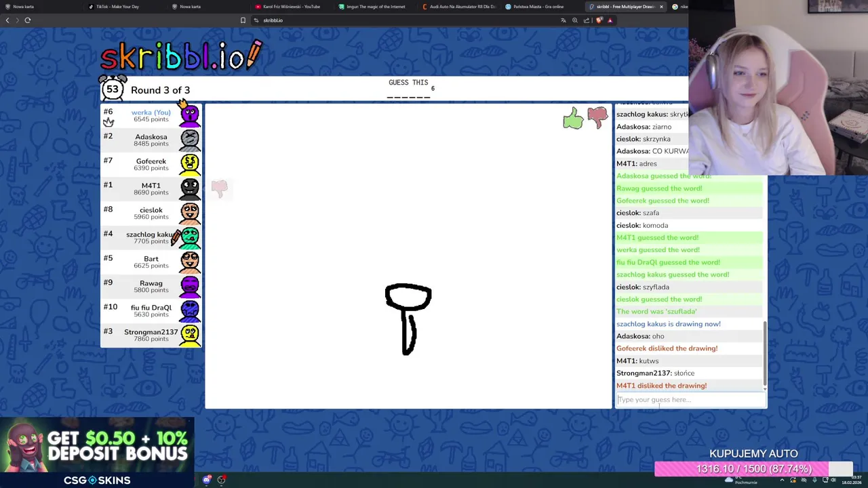Click the 'cieslok: komoda' chat message
The image size is (868, 488).
click(642, 226)
